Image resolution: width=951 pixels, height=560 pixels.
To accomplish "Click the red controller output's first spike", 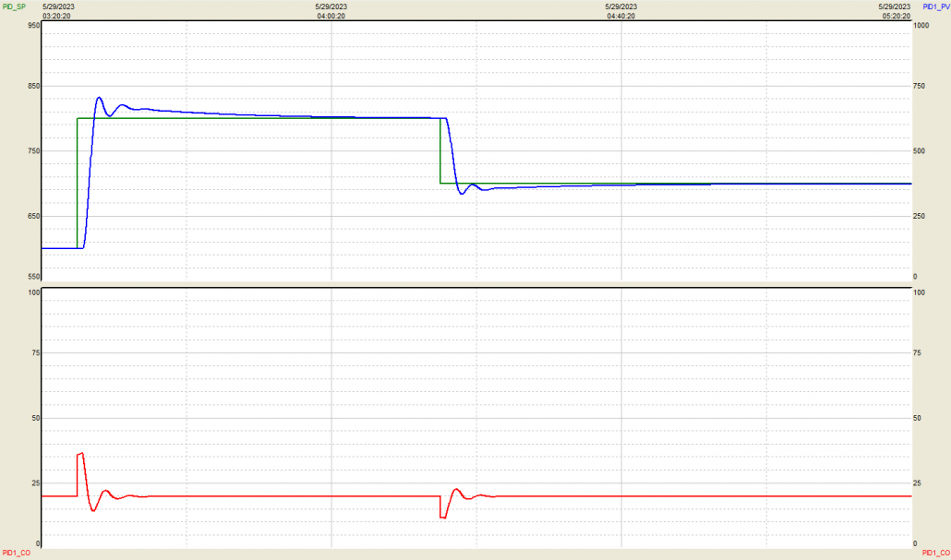I will coord(81,454).
